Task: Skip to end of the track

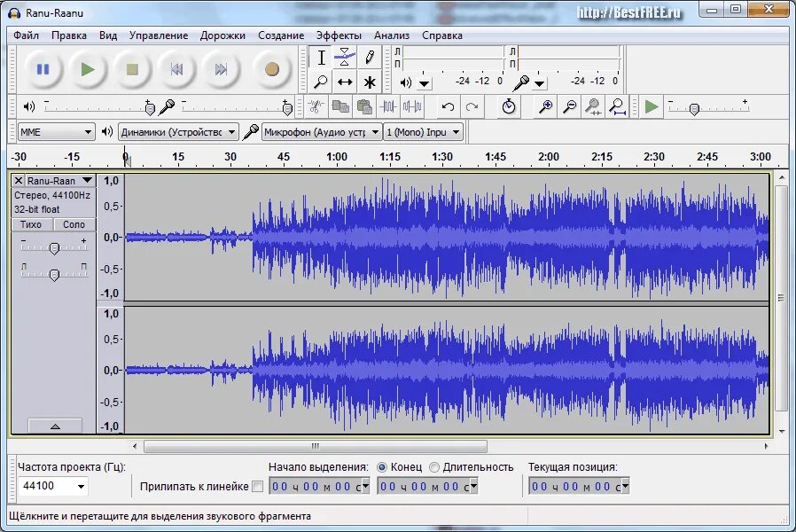Action: click(221, 69)
